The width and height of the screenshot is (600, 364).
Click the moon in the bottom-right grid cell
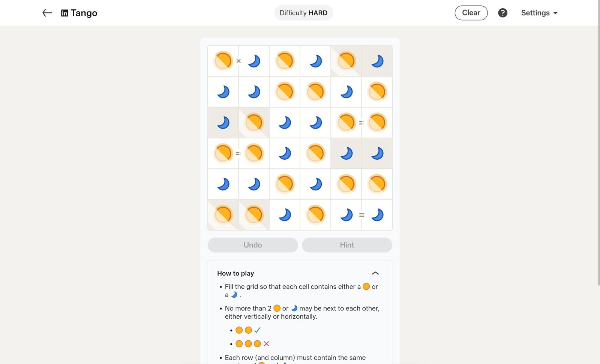click(377, 215)
